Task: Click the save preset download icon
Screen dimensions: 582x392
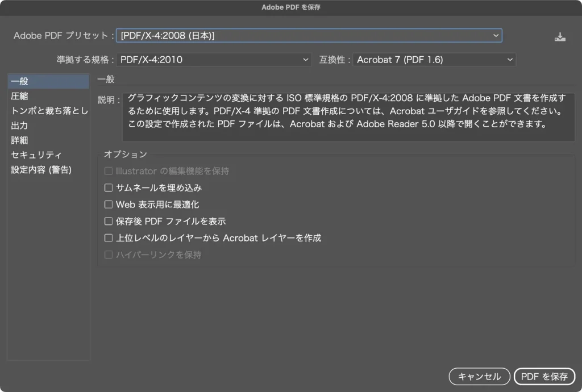Action: 560,37
